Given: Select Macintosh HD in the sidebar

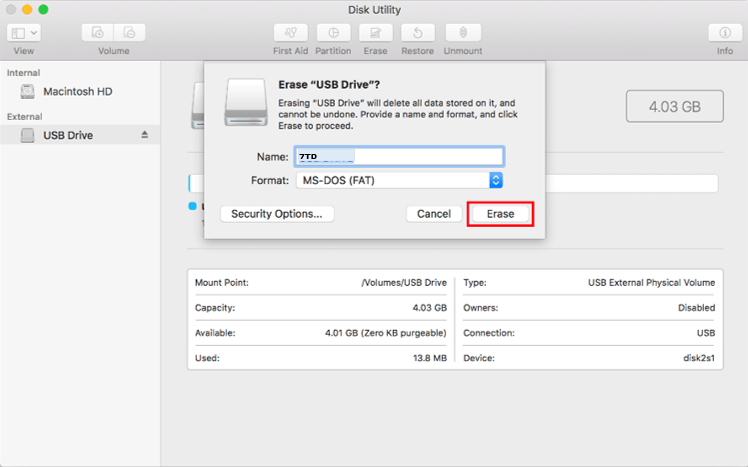Looking at the screenshot, I should click(80, 92).
